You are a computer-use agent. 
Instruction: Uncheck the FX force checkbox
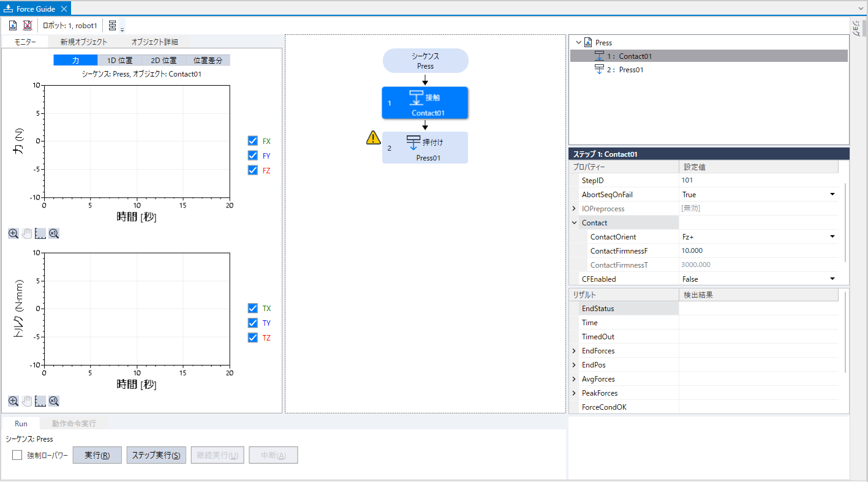click(252, 141)
